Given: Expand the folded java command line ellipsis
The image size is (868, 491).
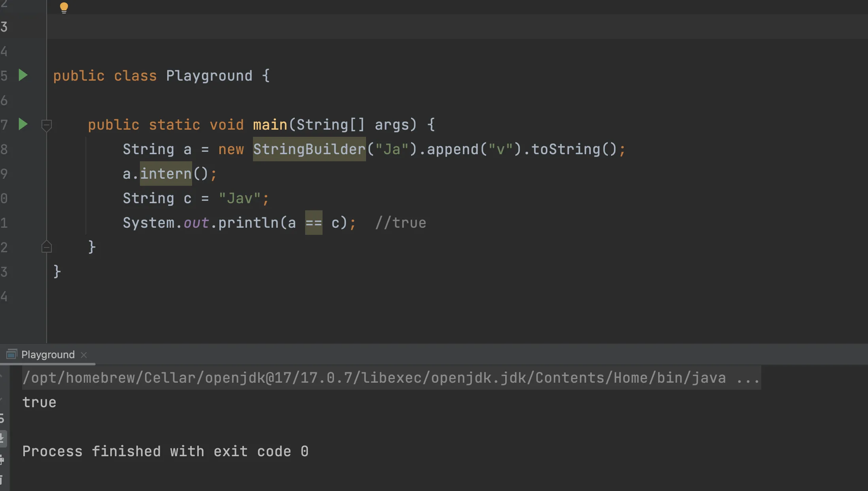Looking at the screenshot, I should (748, 378).
